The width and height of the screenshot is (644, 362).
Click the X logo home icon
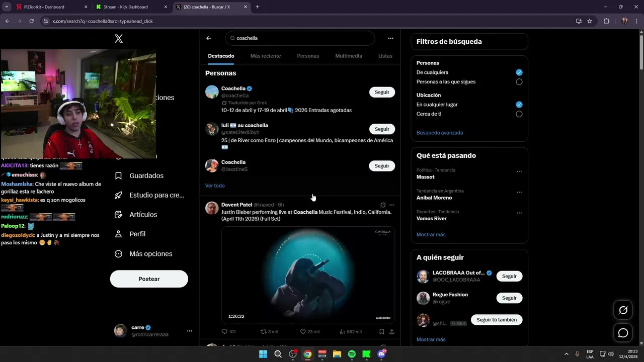(119, 39)
